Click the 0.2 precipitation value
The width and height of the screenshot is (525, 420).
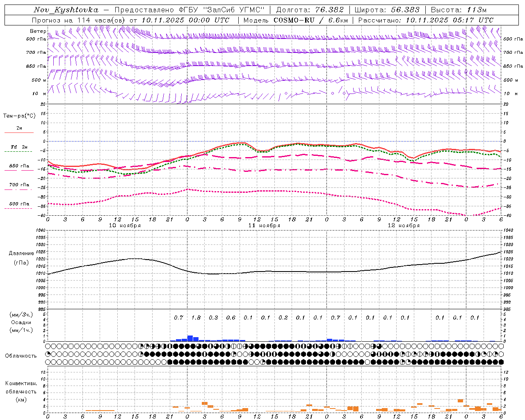283,317
